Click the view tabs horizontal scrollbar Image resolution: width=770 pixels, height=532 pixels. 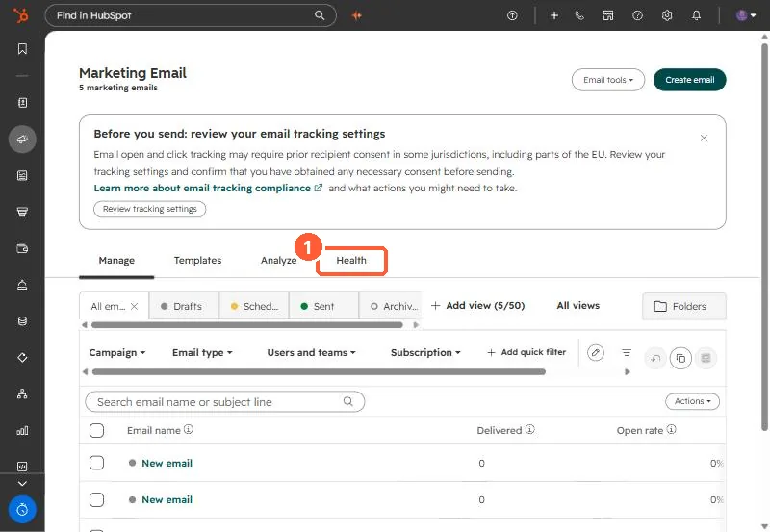point(247,325)
